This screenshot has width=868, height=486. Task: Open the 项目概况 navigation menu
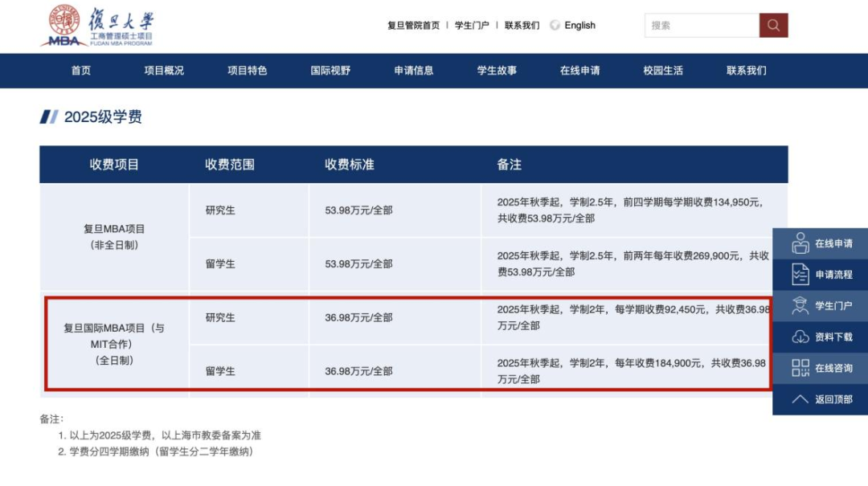click(x=164, y=71)
